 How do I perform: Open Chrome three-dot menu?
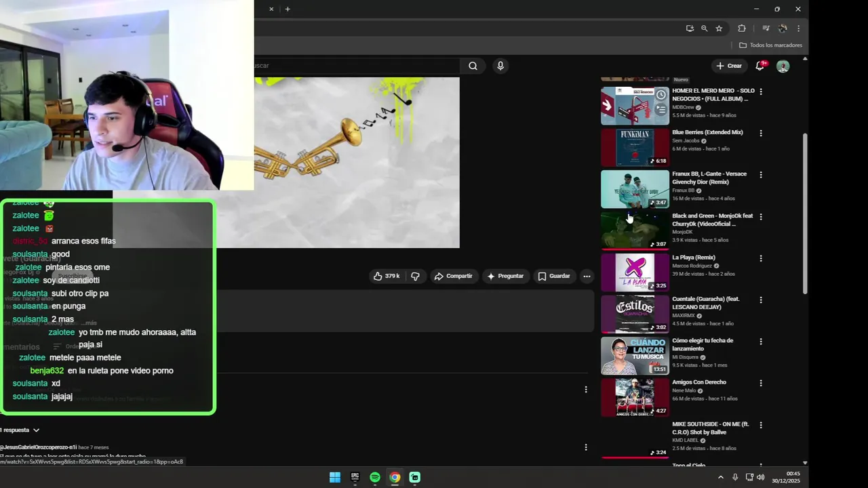pos(798,28)
